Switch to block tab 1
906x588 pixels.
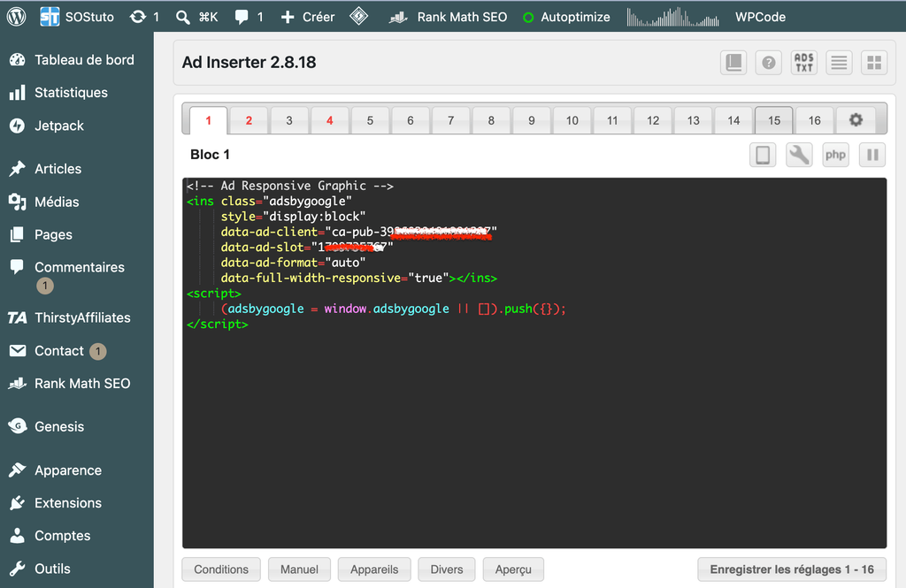click(209, 120)
